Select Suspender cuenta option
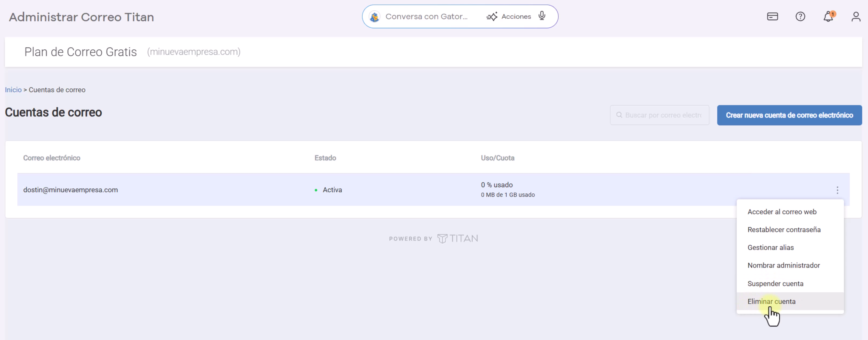This screenshot has width=868, height=340. 775,283
